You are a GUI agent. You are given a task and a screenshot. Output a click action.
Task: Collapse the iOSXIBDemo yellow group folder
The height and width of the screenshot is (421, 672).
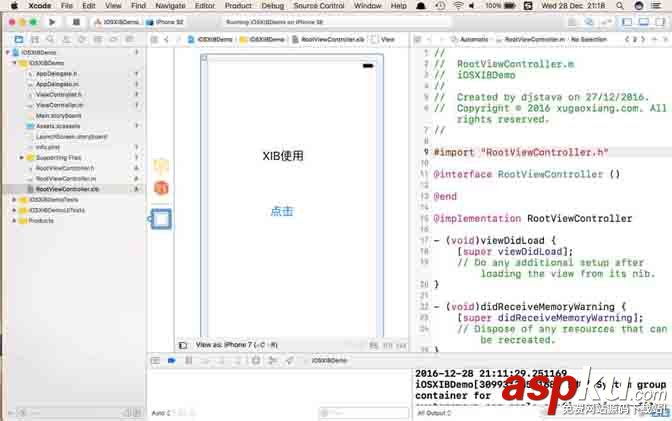pyautogui.click(x=14, y=63)
